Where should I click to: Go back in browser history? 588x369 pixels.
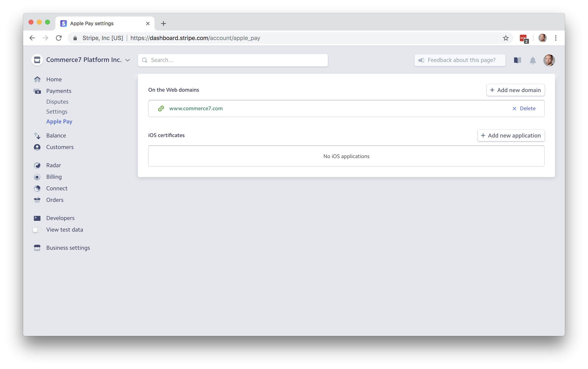32,38
